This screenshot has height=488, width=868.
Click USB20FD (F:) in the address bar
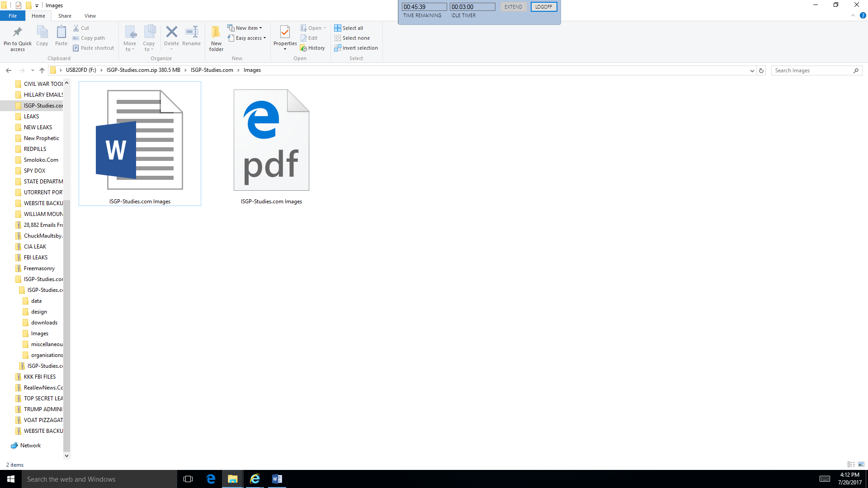pyautogui.click(x=81, y=70)
